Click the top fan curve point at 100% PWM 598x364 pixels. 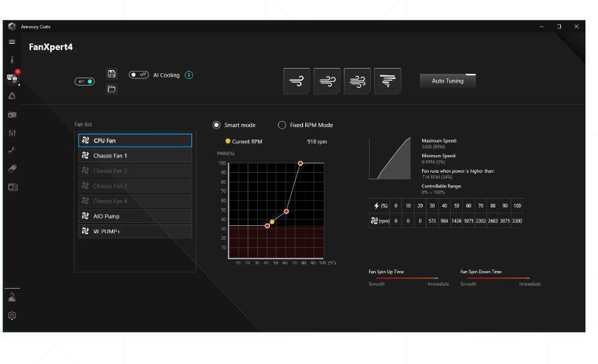(x=301, y=163)
